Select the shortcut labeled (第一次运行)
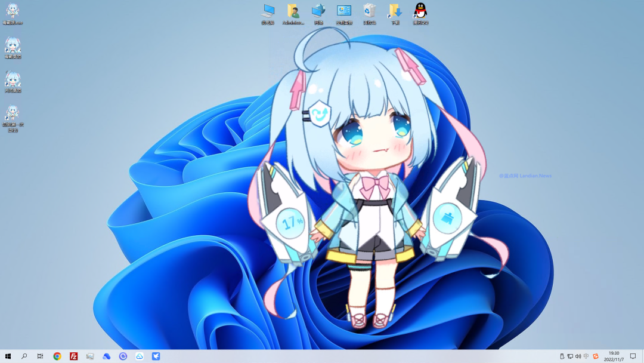The height and width of the screenshot is (363, 644). point(13,118)
